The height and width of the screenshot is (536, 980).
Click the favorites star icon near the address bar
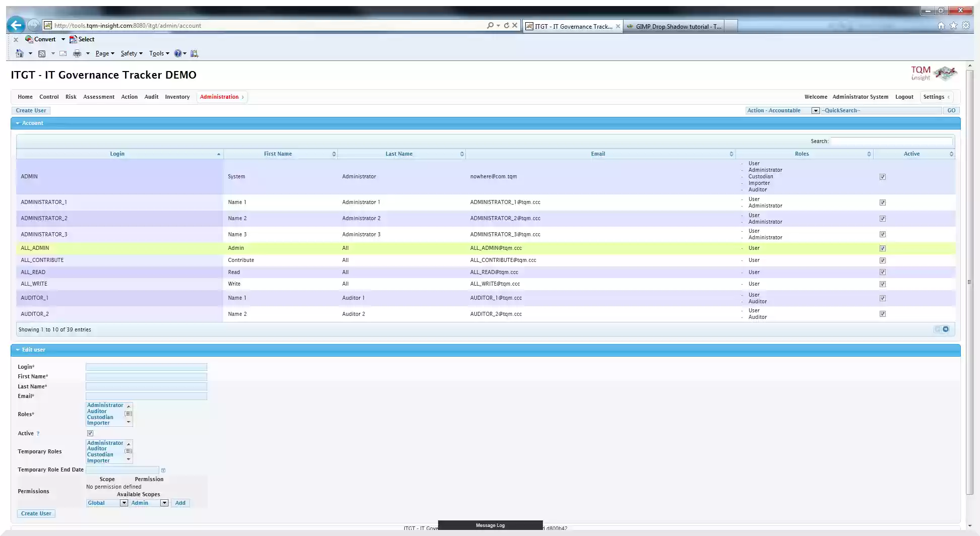(x=953, y=25)
